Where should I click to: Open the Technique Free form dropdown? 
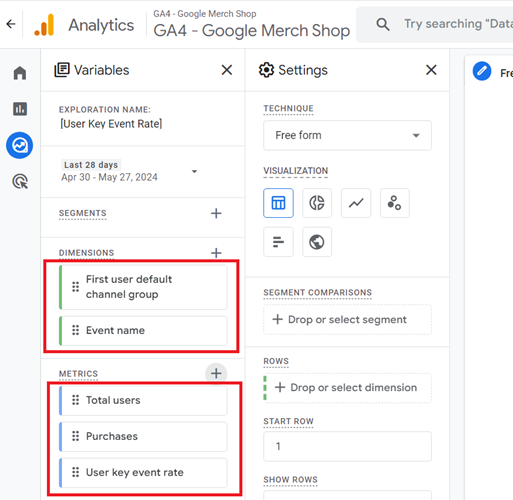[x=347, y=135]
